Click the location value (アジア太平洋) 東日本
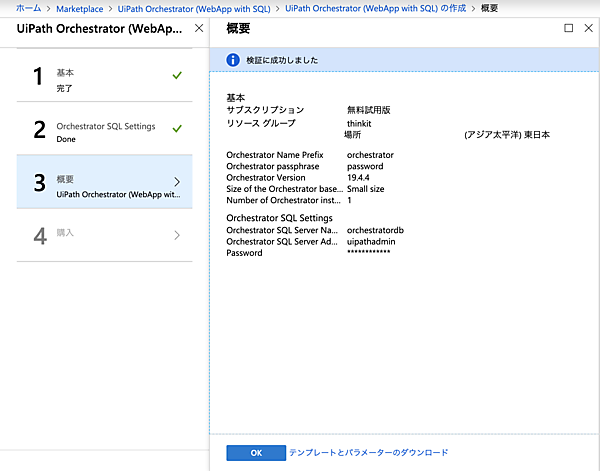This screenshot has width=600, height=471. click(x=507, y=135)
